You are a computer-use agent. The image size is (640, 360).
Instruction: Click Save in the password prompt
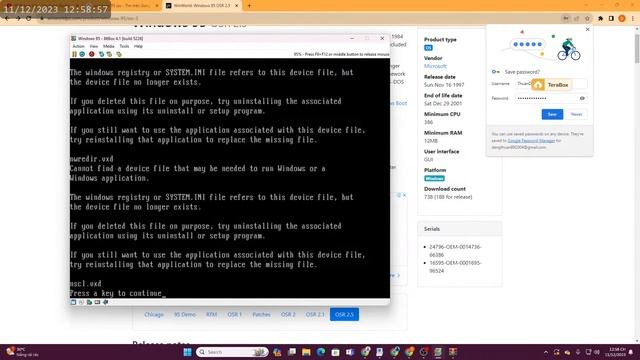[x=552, y=114]
